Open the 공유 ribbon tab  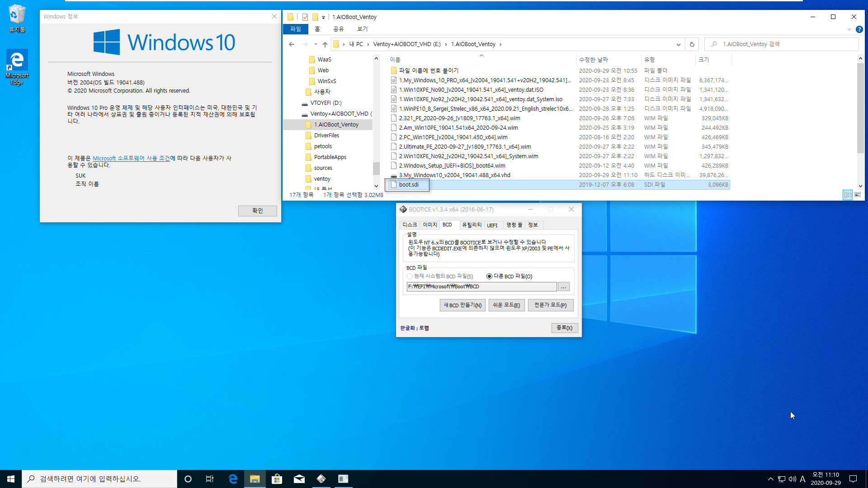(x=338, y=29)
